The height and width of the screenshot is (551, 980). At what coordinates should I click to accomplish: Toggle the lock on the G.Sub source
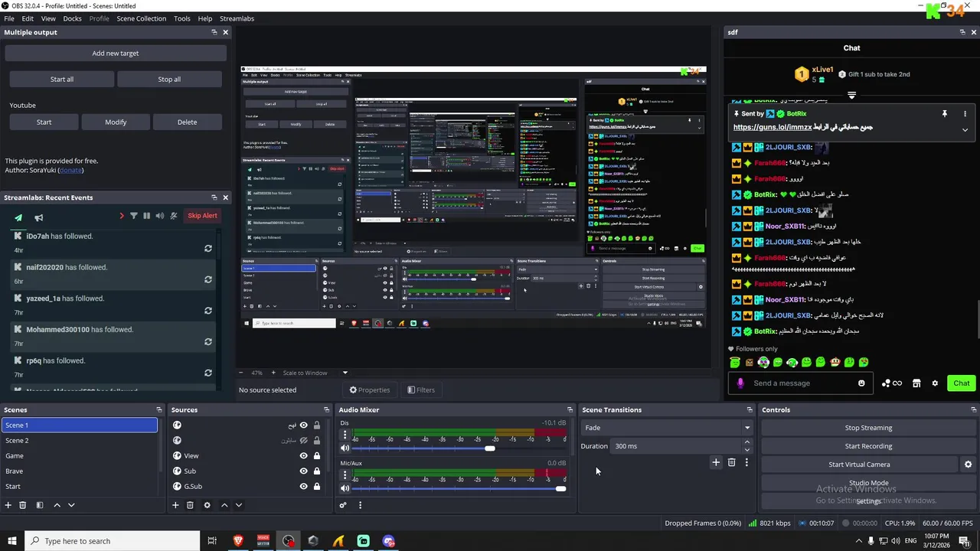point(317,487)
